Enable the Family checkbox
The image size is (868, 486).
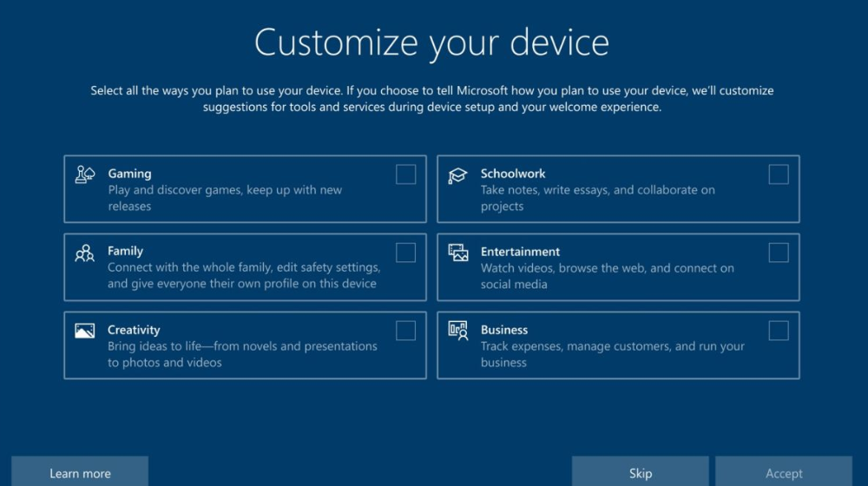tap(405, 253)
